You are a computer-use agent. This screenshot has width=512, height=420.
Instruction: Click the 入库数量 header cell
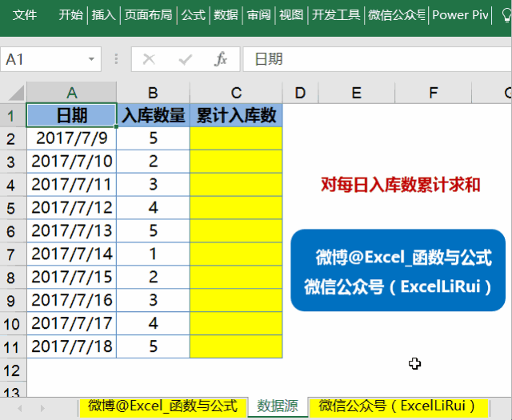click(153, 115)
